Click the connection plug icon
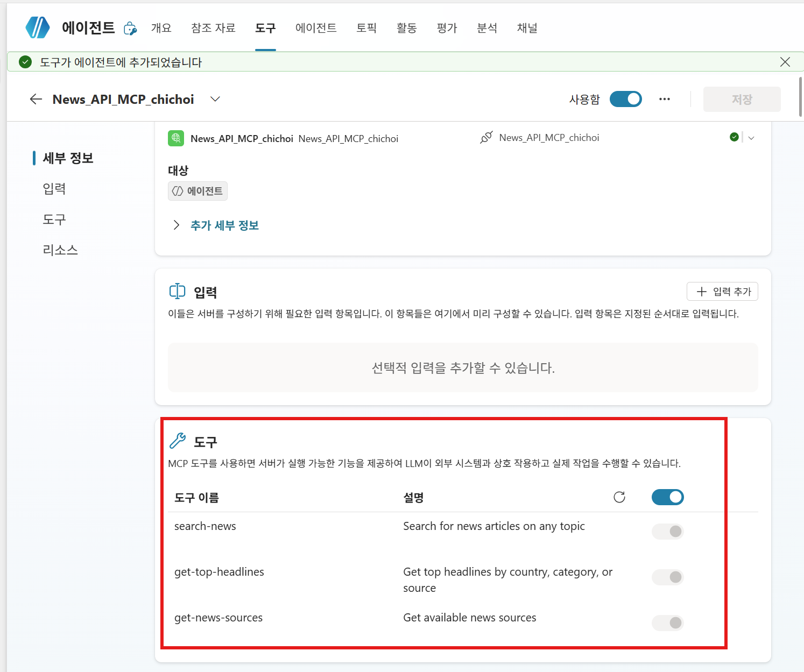The height and width of the screenshot is (672, 804). click(x=486, y=138)
